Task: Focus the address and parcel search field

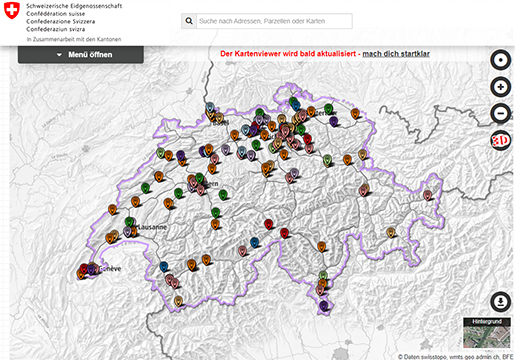Action: pos(274,21)
